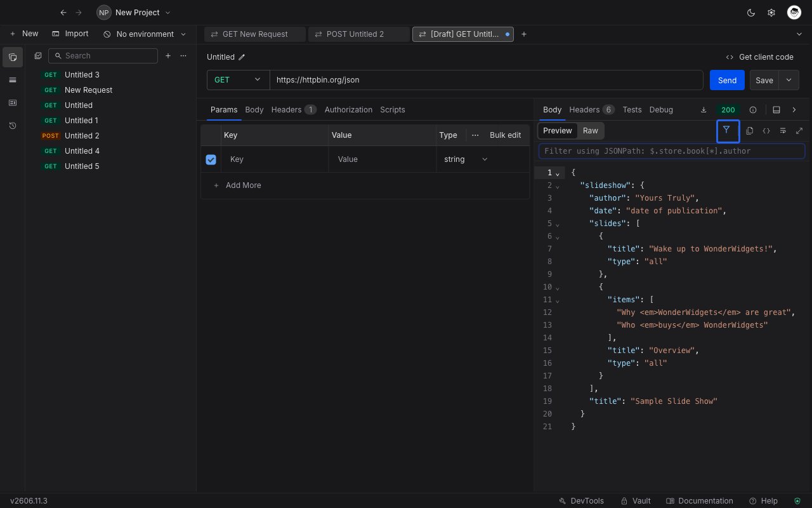Switch response view to Preview
This screenshot has height=508, width=812.
(x=558, y=131)
